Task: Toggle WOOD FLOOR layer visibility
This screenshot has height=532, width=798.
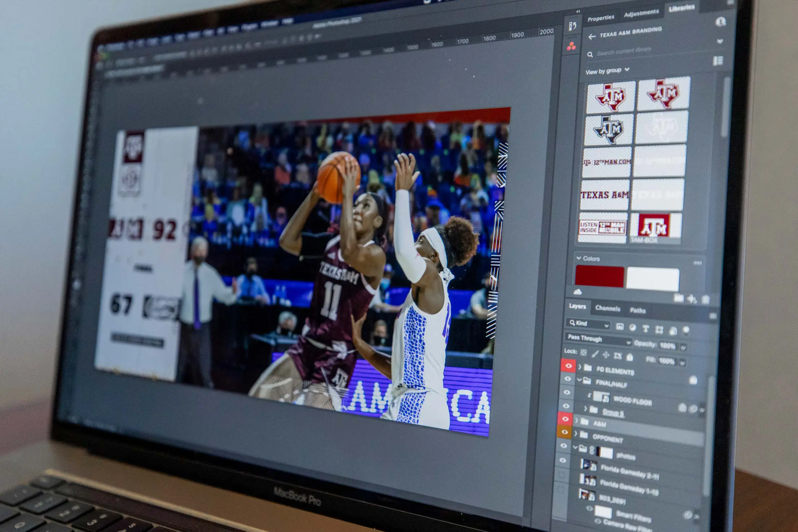Action: coord(567,392)
